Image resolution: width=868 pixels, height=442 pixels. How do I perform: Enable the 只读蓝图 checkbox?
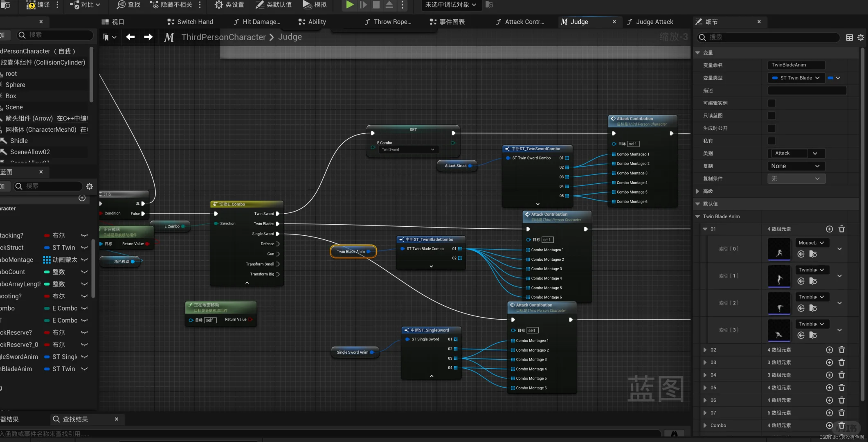coord(771,116)
